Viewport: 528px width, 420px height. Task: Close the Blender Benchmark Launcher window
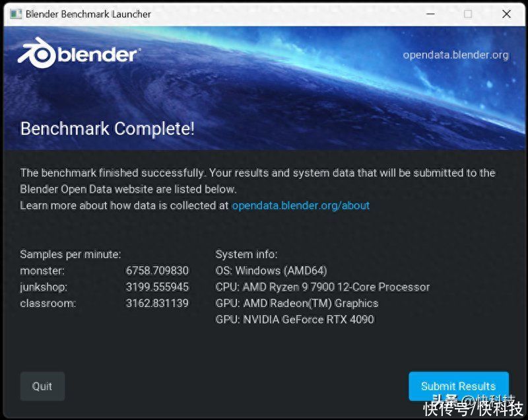pyautogui.click(x=506, y=14)
